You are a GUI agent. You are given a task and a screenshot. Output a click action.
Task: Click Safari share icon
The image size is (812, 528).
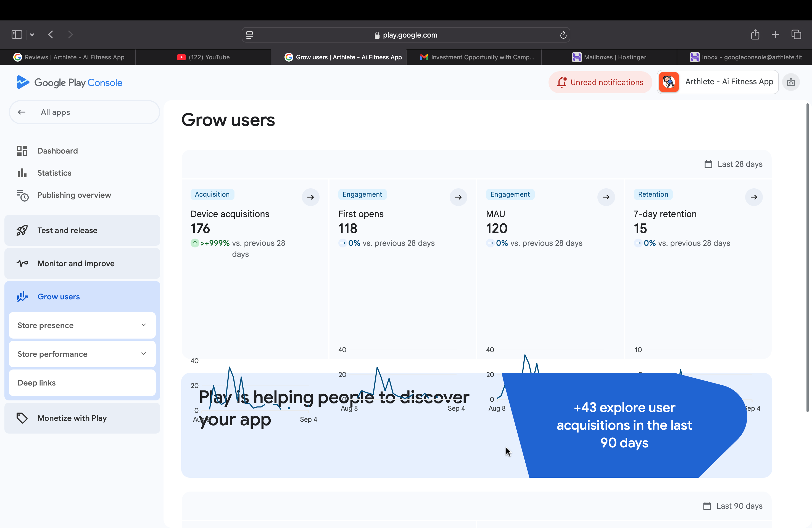(755, 35)
